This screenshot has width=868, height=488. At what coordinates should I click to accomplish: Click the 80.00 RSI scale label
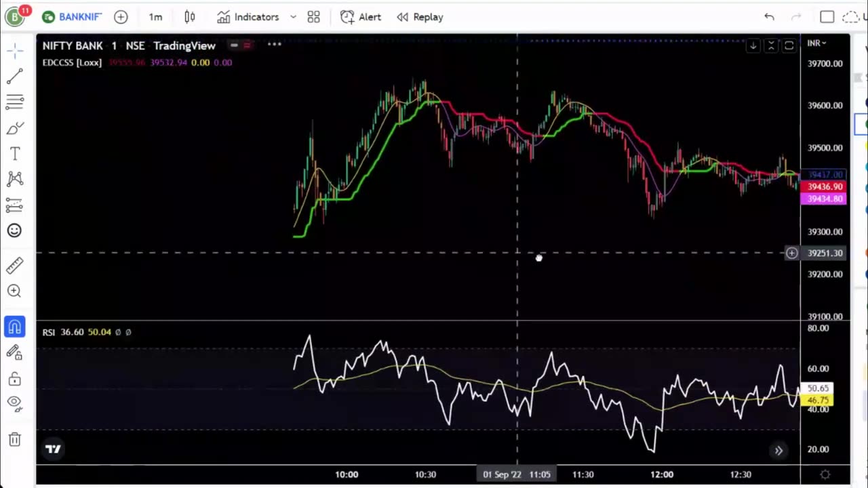pos(818,328)
